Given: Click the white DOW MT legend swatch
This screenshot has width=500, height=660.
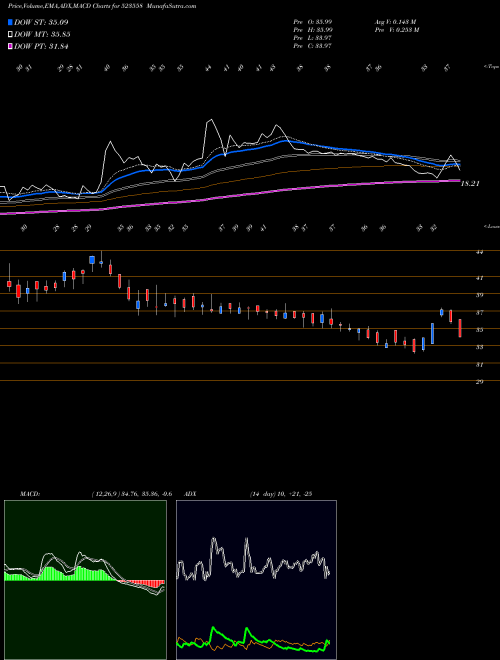Looking at the screenshot, I should [x=10, y=35].
